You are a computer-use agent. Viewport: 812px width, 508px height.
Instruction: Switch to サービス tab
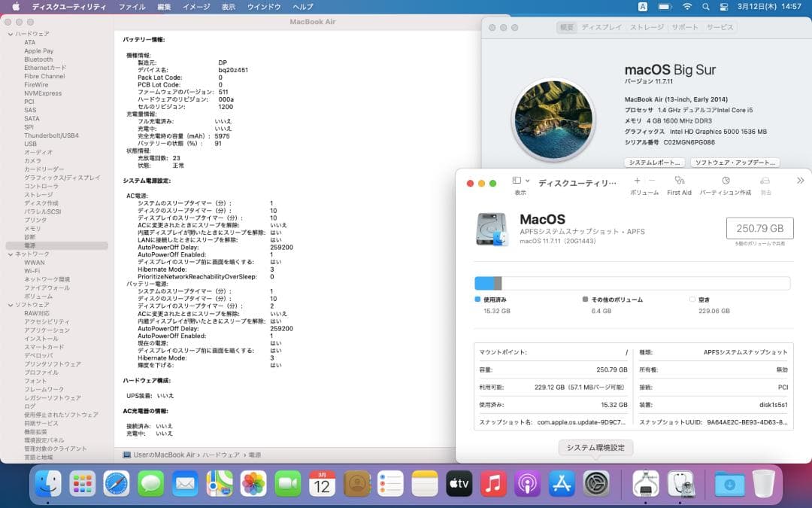pos(720,27)
